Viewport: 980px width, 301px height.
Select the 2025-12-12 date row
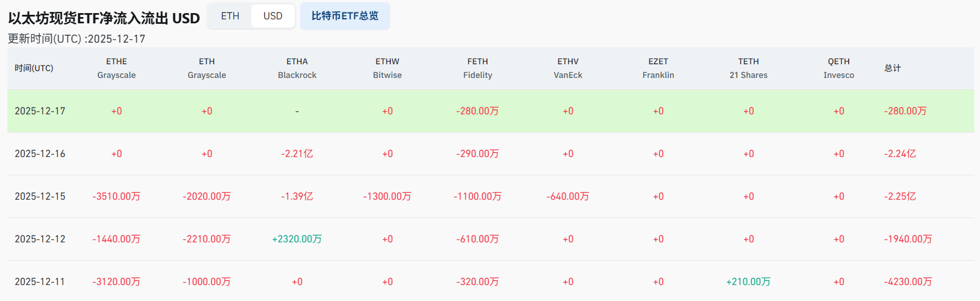pos(40,239)
